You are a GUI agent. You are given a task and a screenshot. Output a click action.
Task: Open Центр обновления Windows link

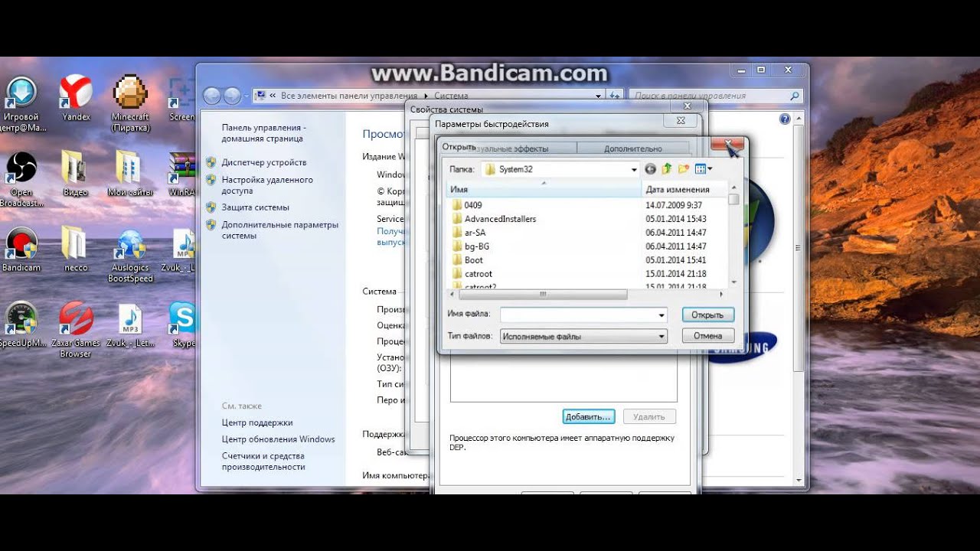click(x=279, y=439)
